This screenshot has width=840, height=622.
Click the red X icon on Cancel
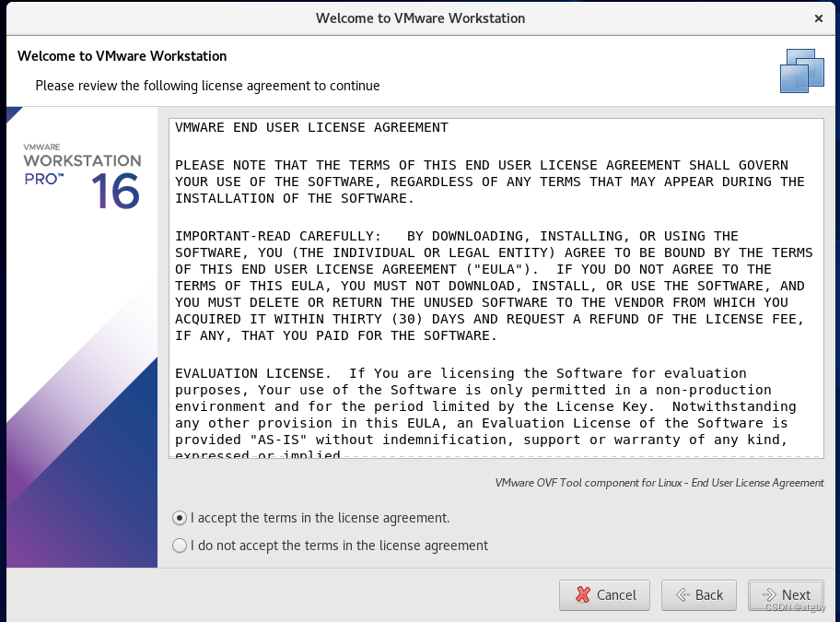click(583, 594)
